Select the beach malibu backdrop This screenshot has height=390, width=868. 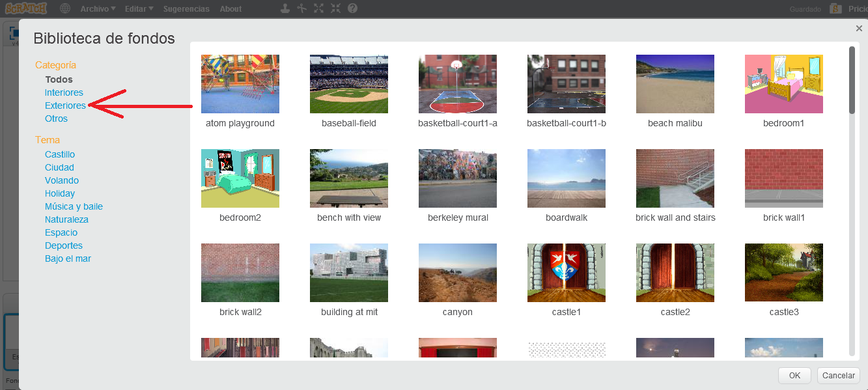click(675, 84)
